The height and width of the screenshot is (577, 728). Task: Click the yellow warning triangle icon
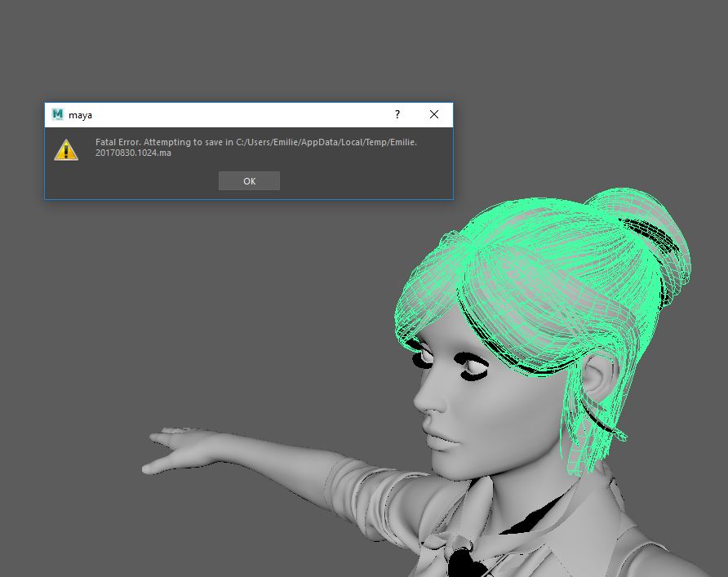click(66, 149)
